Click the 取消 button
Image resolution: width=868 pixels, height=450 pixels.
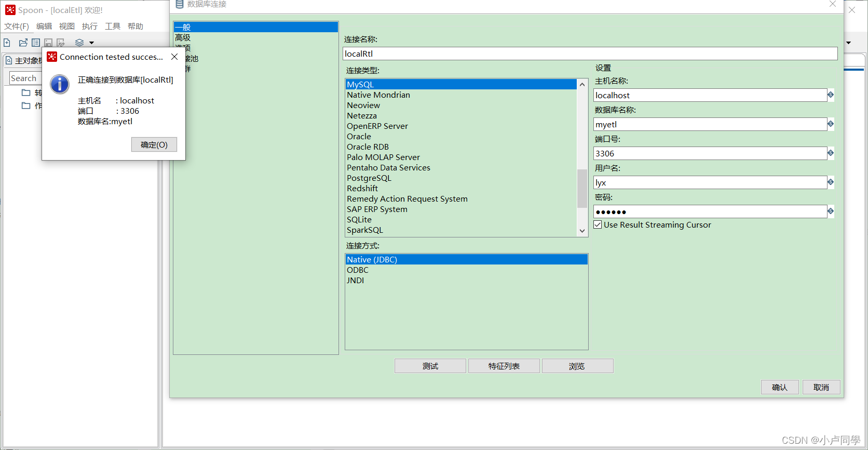click(821, 387)
